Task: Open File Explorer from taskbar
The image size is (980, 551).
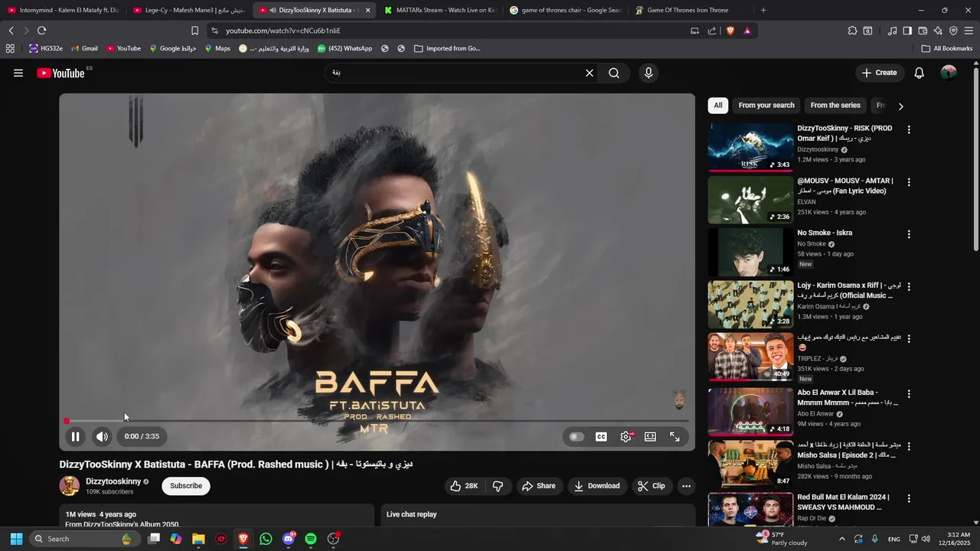Action: pos(198,539)
